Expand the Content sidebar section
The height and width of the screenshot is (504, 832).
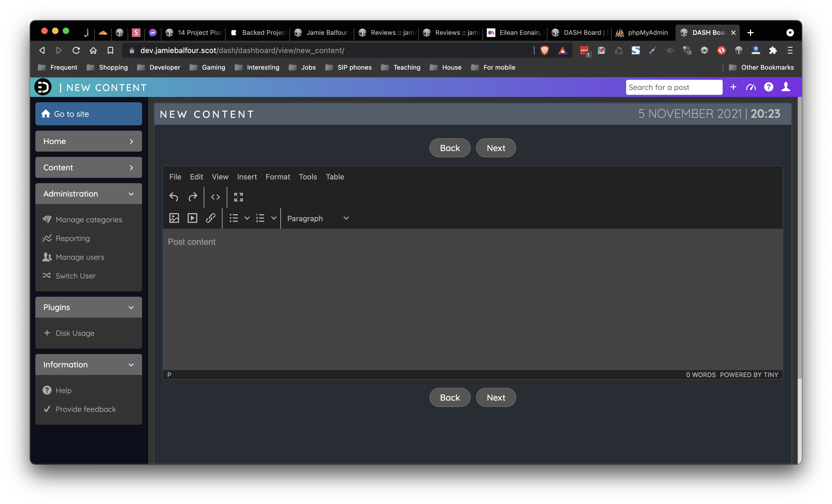coord(88,167)
